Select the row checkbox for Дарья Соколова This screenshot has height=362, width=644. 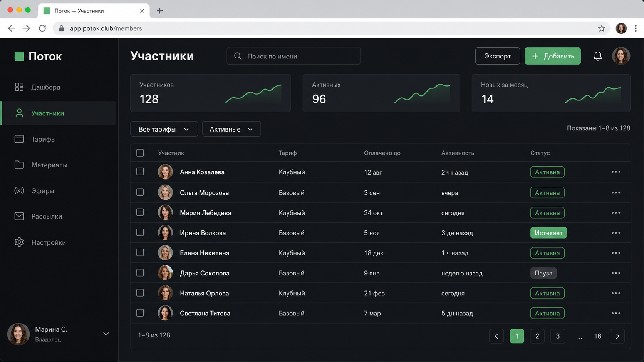click(140, 273)
